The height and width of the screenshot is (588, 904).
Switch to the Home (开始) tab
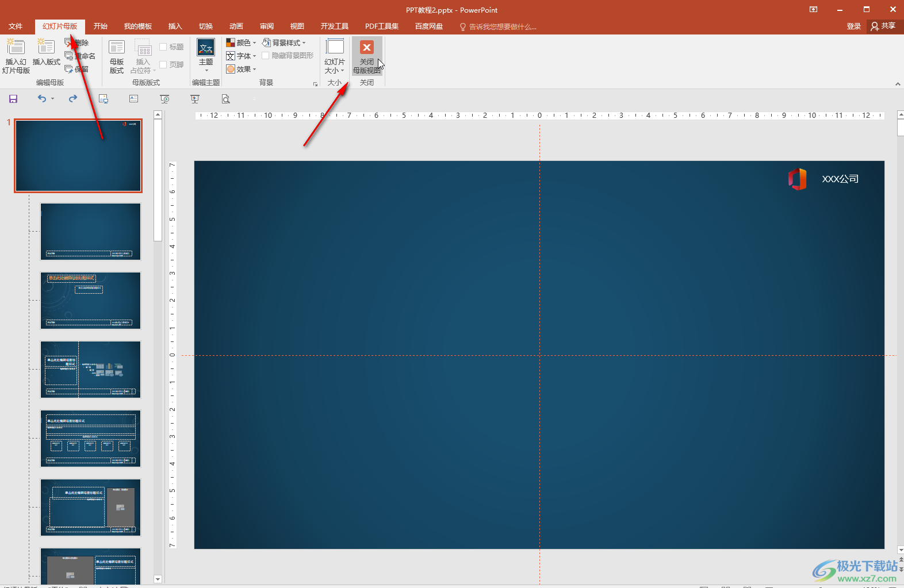coord(101,26)
